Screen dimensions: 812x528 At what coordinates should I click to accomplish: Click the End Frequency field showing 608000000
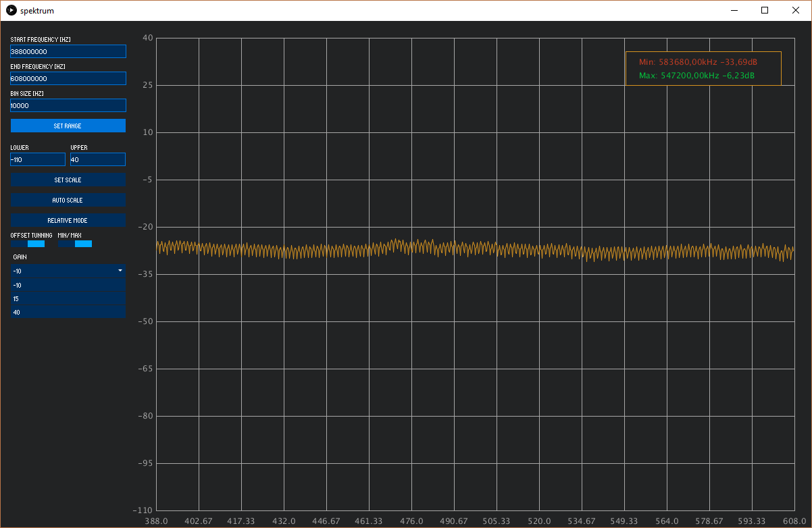coord(68,78)
